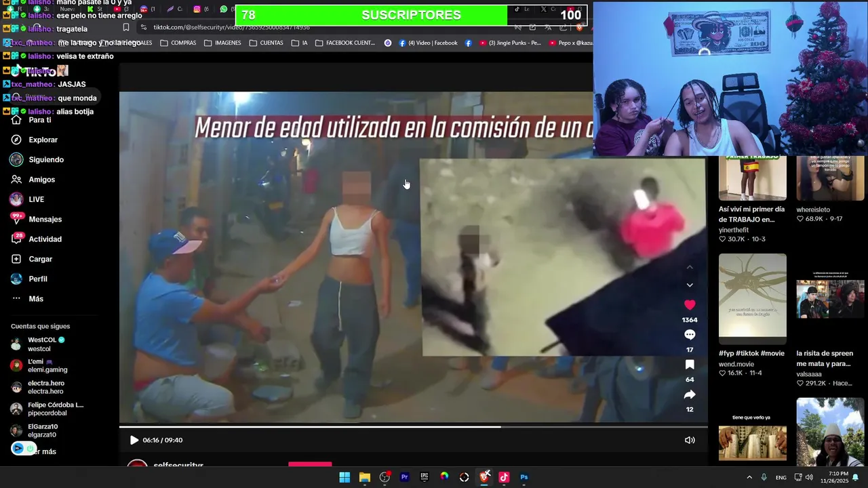Image resolution: width=868 pixels, height=488 pixels.
Task: Open the 'Pepo x @kazu' bookmark
Action: click(x=570, y=43)
